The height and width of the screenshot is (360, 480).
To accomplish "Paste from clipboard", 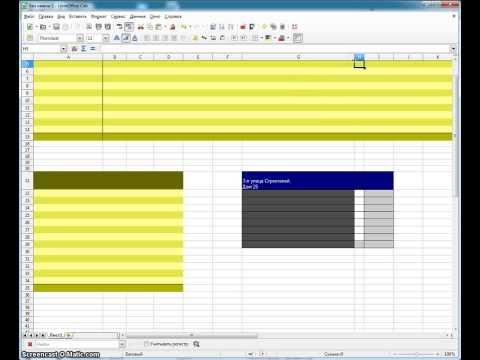I will 158,27.
